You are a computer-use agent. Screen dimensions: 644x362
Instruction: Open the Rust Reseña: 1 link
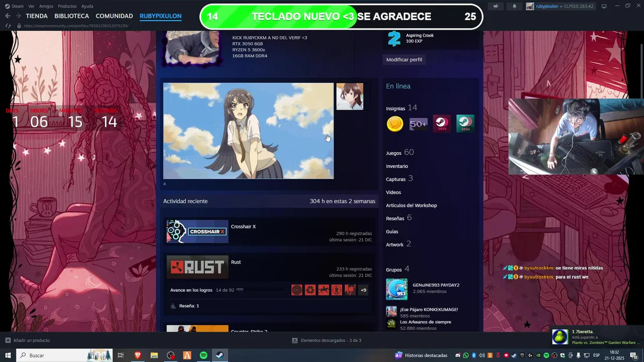[x=189, y=306]
